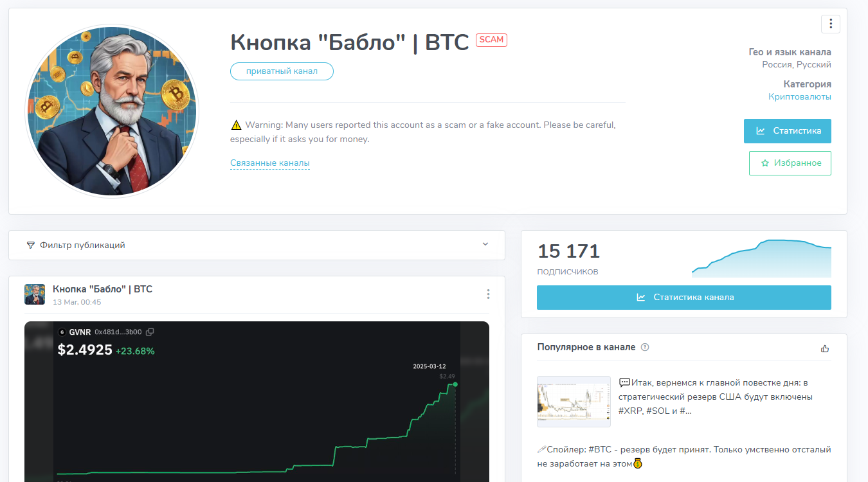
Task: Click the thumbs-up icon in Популярное в канале
Action: click(825, 348)
